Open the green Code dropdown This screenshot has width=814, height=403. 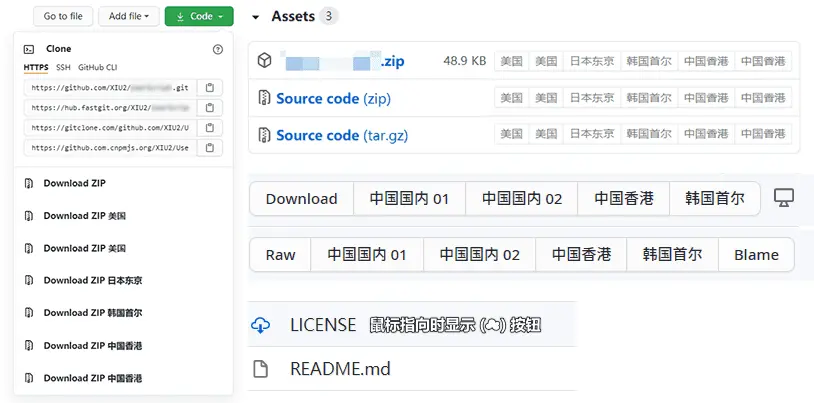point(199,16)
